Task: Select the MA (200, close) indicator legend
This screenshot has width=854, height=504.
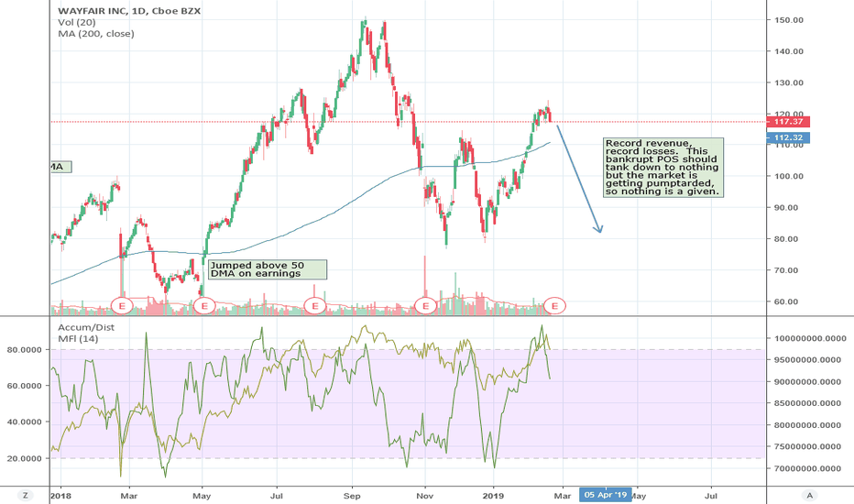Action: [x=96, y=34]
